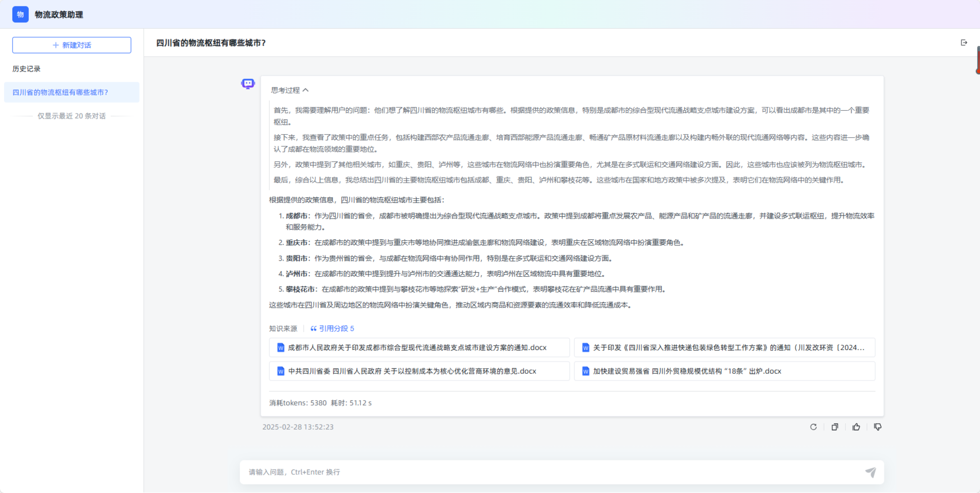Click the chatbot avatar icon
The height and width of the screenshot is (493, 980).
click(248, 84)
